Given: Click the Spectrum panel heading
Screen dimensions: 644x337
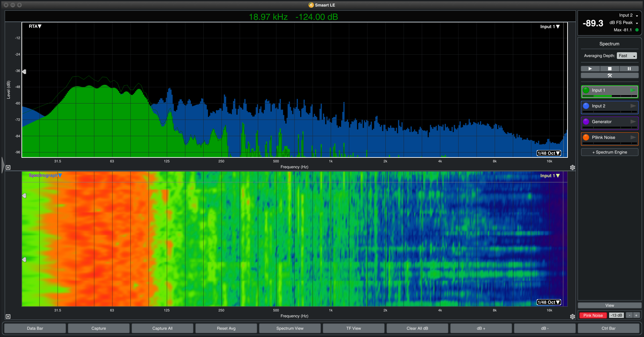Looking at the screenshot, I should 609,44.
